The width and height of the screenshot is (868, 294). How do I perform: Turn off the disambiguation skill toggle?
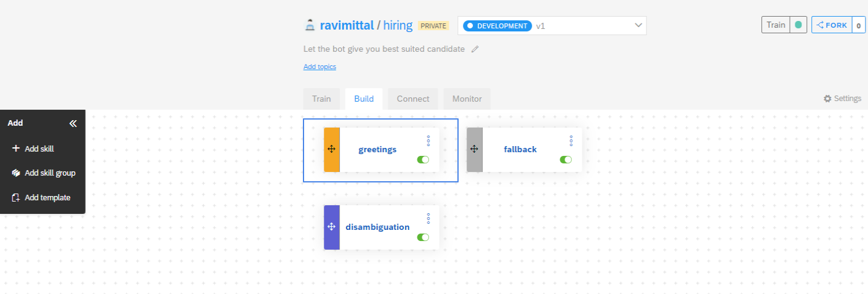pyautogui.click(x=423, y=237)
